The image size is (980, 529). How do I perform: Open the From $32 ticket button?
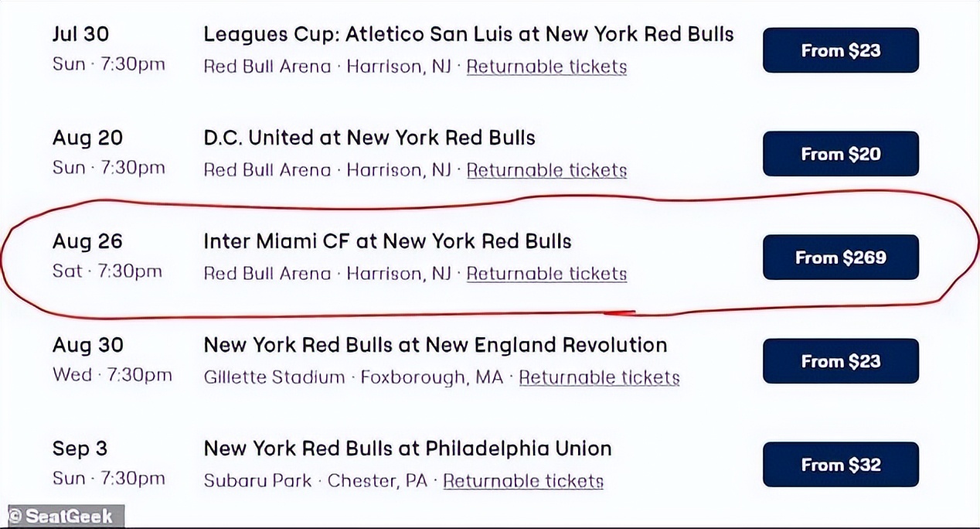pyautogui.click(x=840, y=465)
